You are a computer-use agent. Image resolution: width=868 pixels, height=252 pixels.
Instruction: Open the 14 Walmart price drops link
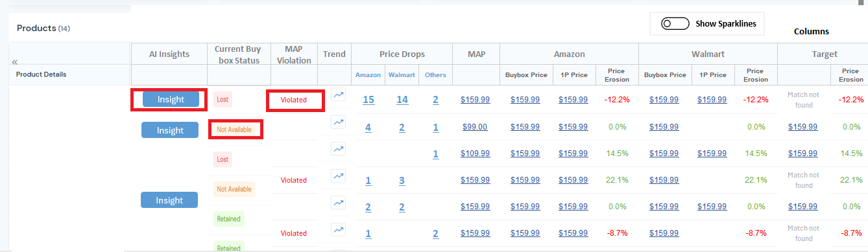(402, 100)
